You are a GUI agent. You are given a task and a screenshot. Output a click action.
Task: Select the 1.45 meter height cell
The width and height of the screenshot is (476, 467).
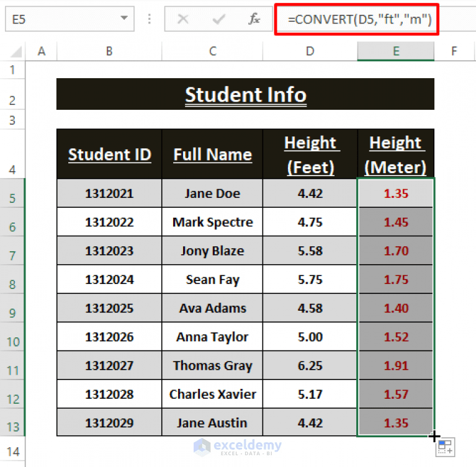396,222
